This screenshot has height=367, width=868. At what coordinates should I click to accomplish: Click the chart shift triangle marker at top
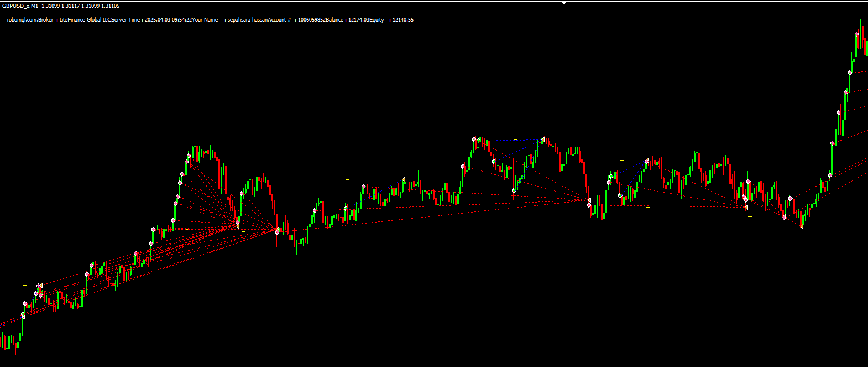pyautogui.click(x=564, y=3)
